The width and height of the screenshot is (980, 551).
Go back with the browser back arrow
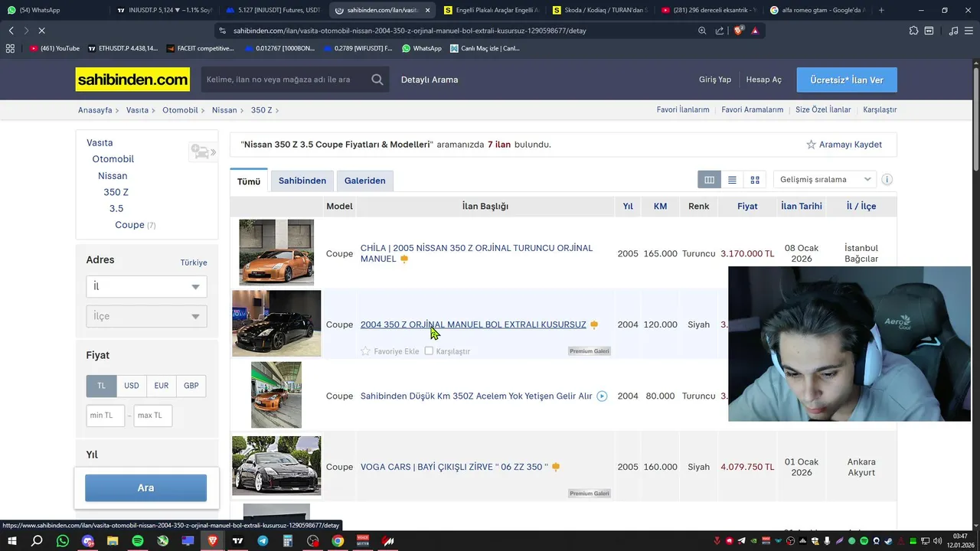[11, 31]
